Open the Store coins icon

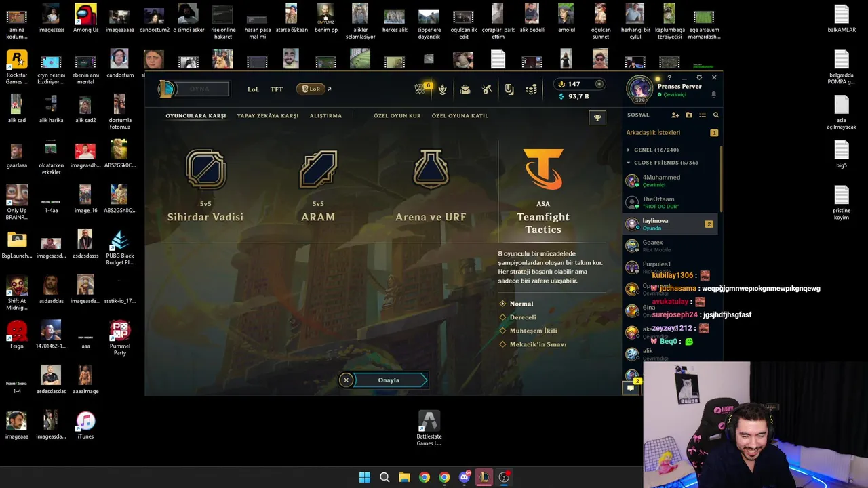pyautogui.click(x=532, y=89)
